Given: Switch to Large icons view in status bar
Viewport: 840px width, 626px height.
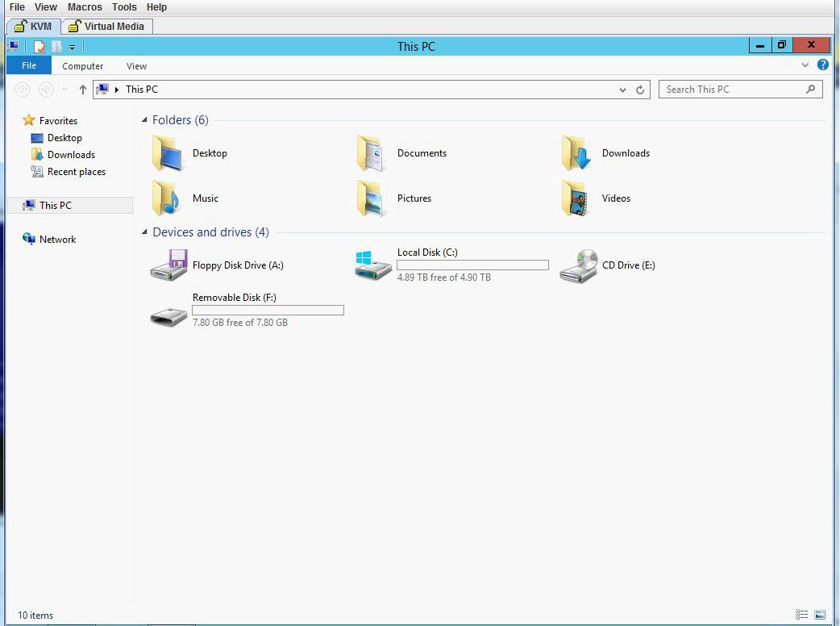Looking at the screenshot, I should click(x=820, y=614).
